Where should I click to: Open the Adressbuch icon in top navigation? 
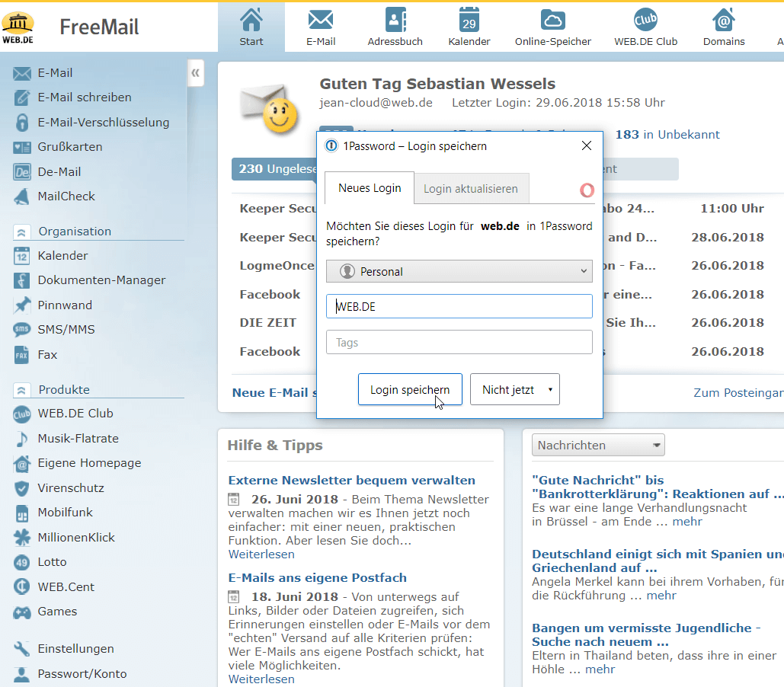(x=395, y=21)
